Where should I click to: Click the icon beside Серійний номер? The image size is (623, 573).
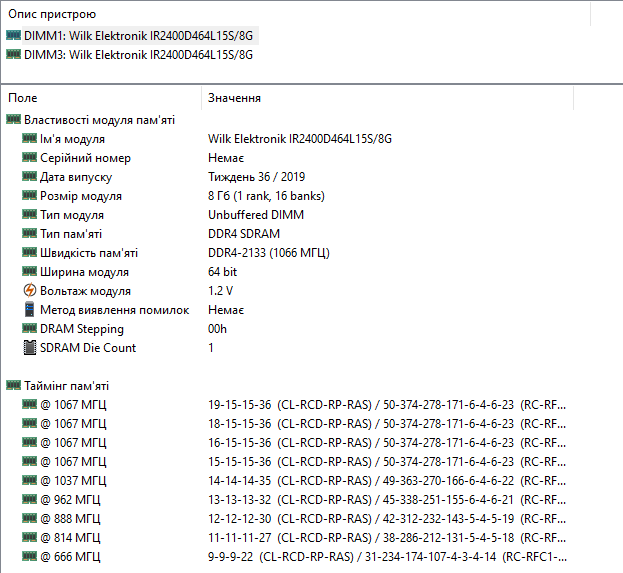click(29, 157)
